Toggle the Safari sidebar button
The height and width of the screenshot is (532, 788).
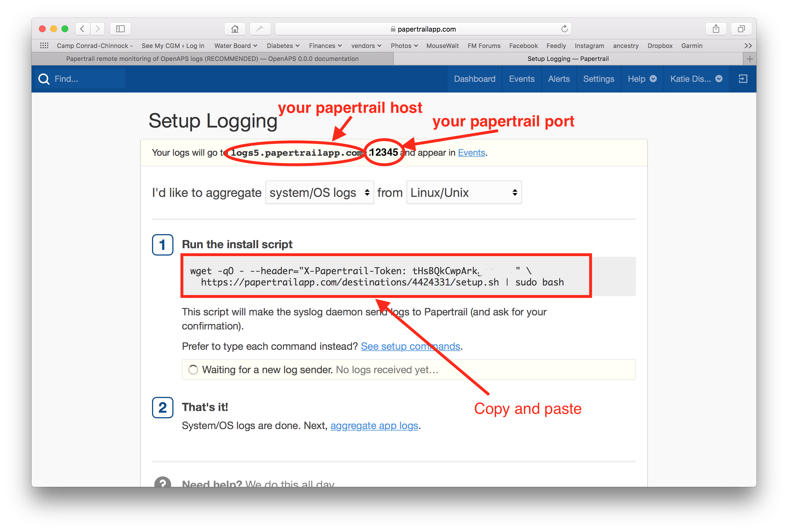pos(120,29)
